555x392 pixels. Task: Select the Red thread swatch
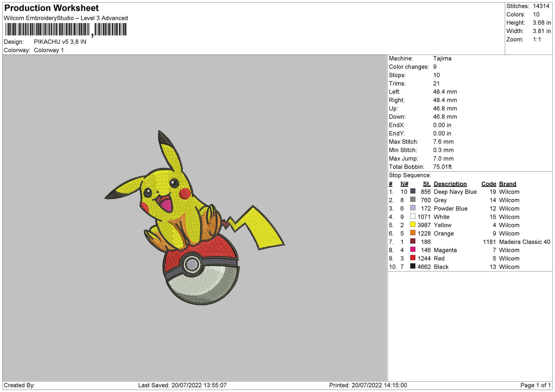point(413,258)
